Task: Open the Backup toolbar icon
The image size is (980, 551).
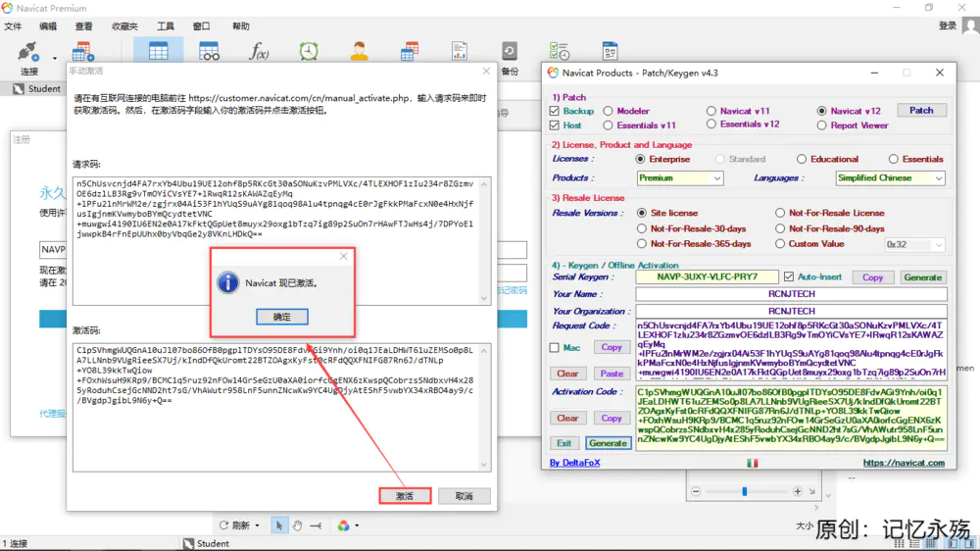Action: 510,51
